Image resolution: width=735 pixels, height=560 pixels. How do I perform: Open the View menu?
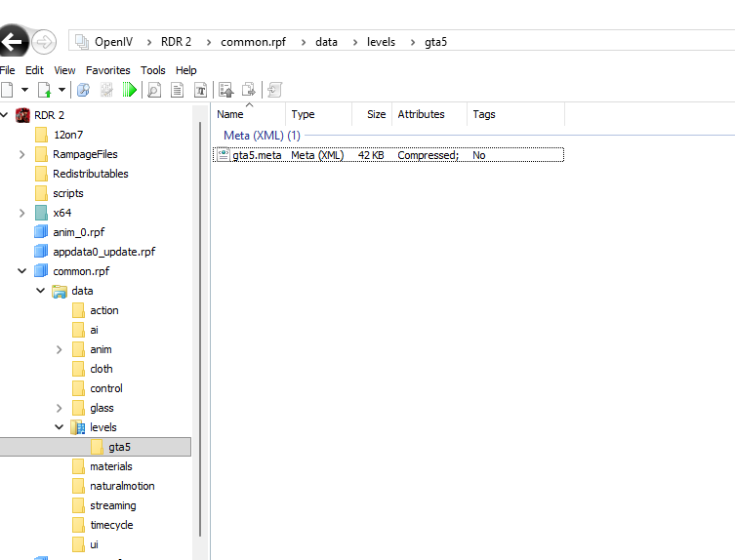64,70
